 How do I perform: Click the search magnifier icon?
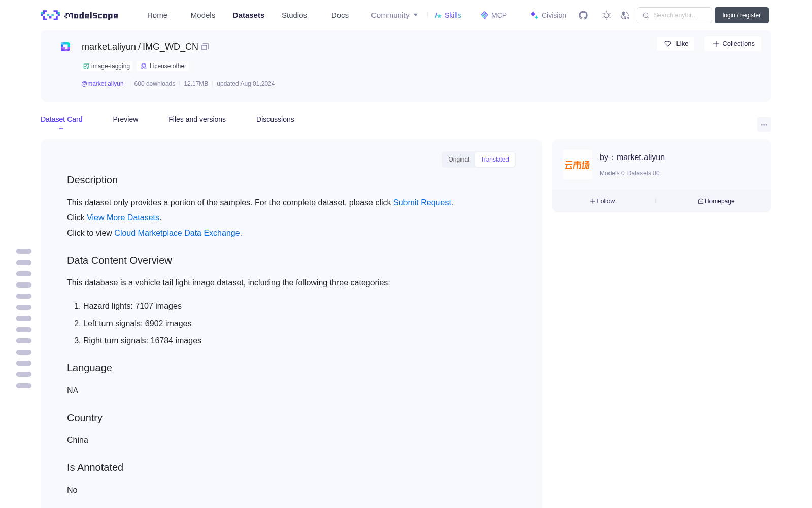coord(646,15)
